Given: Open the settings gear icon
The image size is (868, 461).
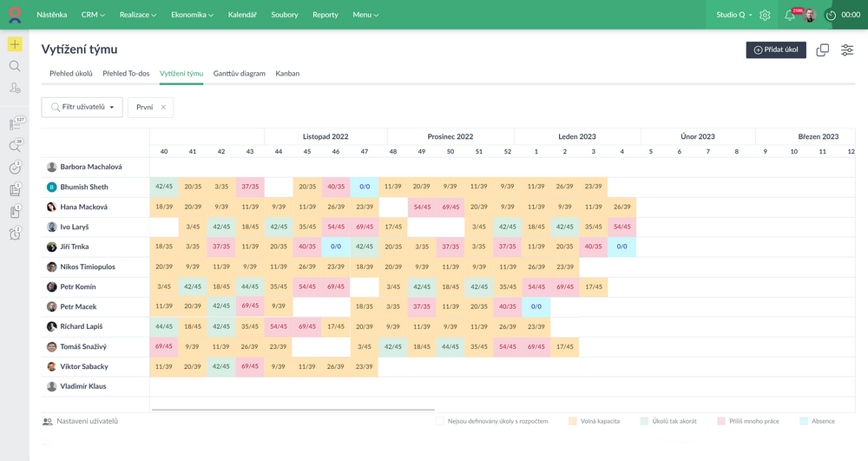Looking at the screenshot, I should (765, 15).
